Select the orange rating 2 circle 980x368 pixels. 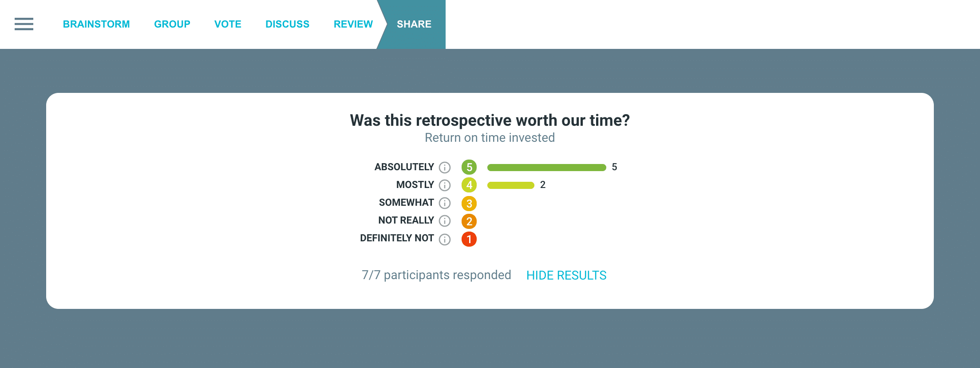(469, 221)
